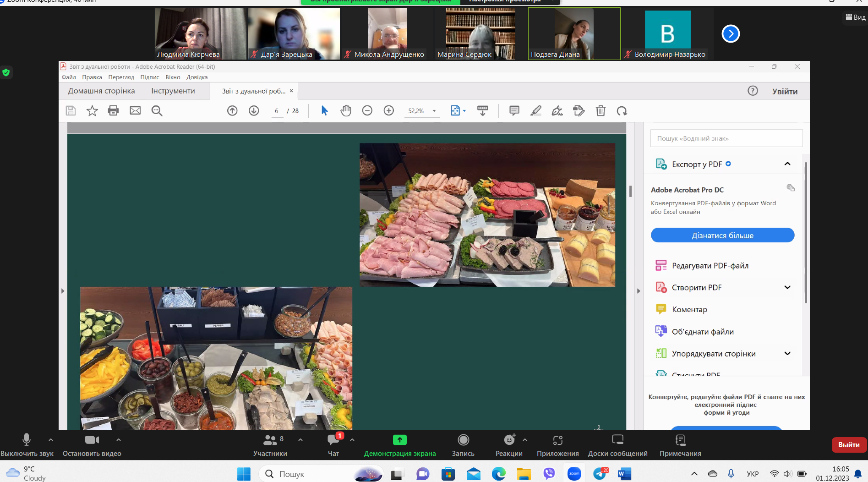The image size is (868, 482).
Task: Mute microphone in Zoom controls
Action: pyautogui.click(x=27, y=444)
